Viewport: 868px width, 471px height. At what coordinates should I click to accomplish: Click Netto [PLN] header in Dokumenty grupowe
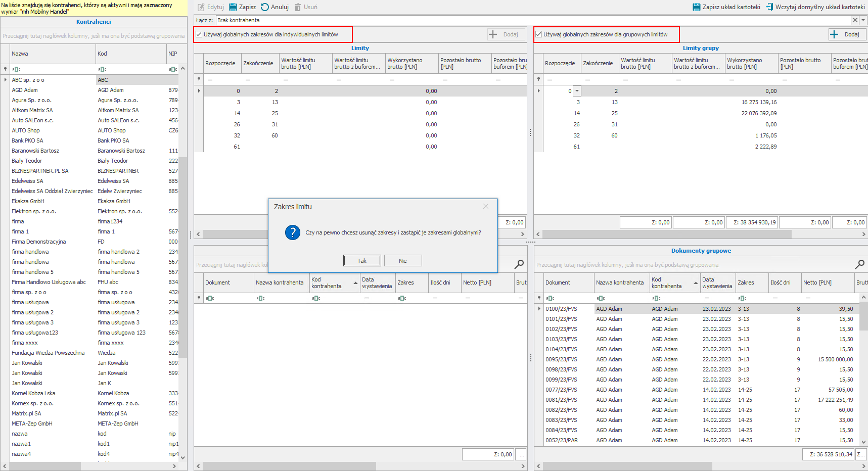tap(828, 282)
